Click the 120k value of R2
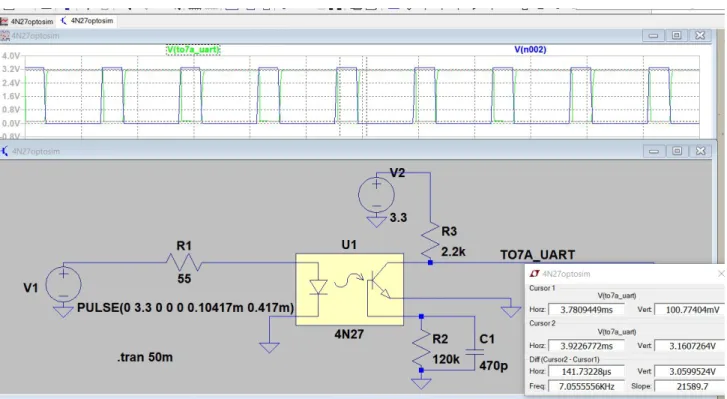 446,359
